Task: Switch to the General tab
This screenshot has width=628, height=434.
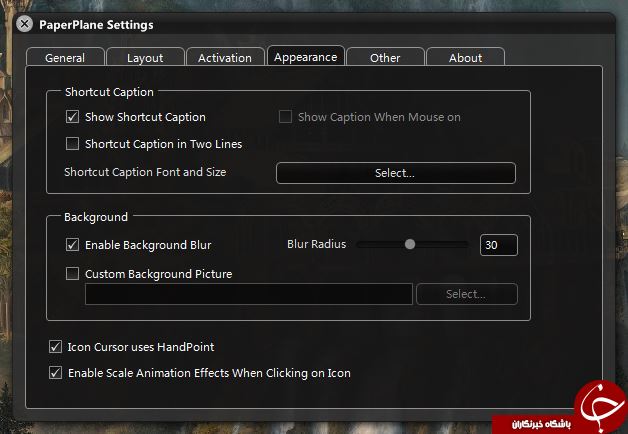Action: tap(65, 57)
